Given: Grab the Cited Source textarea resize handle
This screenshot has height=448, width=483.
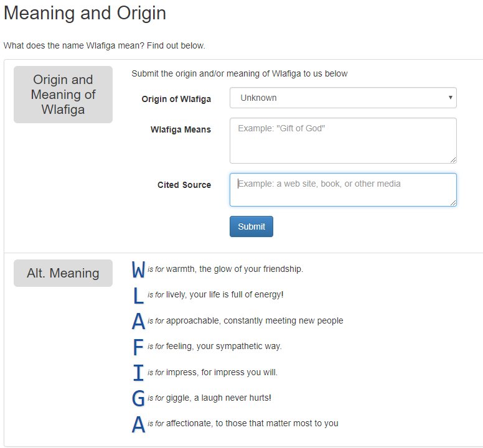Looking at the screenshot, I should point(453,203).
